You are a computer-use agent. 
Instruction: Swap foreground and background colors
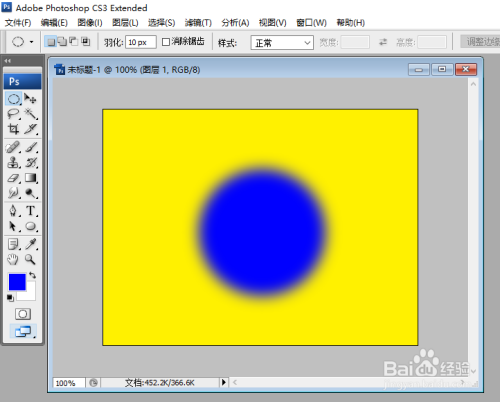[x=32, y=275]
